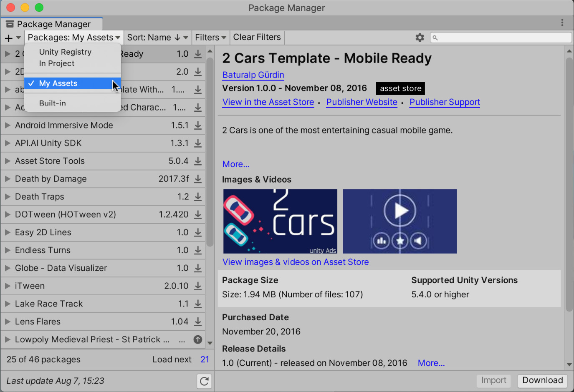
Task: Select the Globe - Data Visualizer package row
Action: coord(103,268)
